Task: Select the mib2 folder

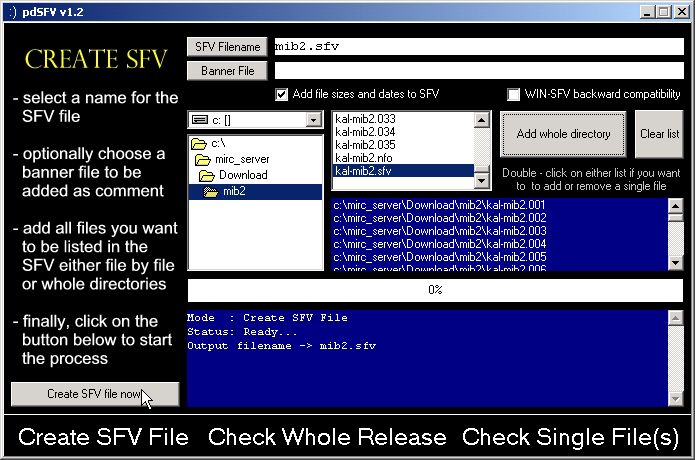Action: tap(255, 191)
